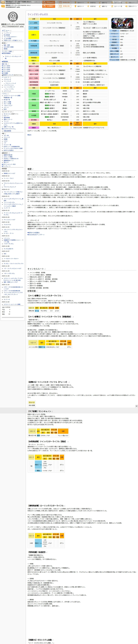The width and height of the screenshot is (138, 644).
Task: Click the ビームサーベル cell in melee table
Action: tap(50, 91)
